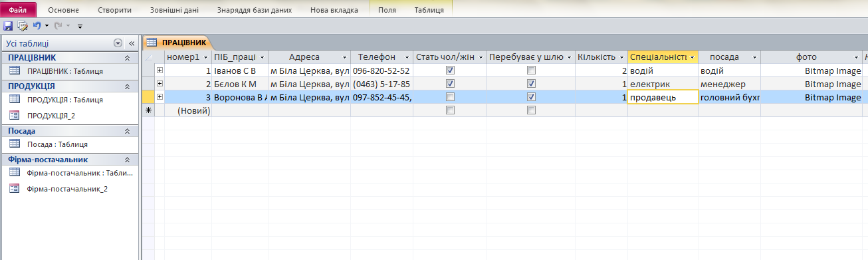Screen dimensions: 868x260
Task: Collapse the ПРАЦІВНИК group in navigation pane
Action: click(127, 58)
